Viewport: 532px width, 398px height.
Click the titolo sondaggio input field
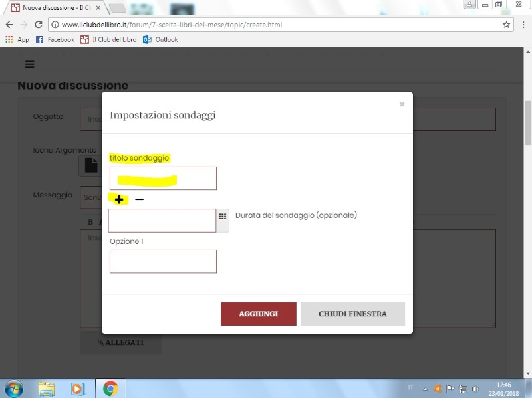163,179
